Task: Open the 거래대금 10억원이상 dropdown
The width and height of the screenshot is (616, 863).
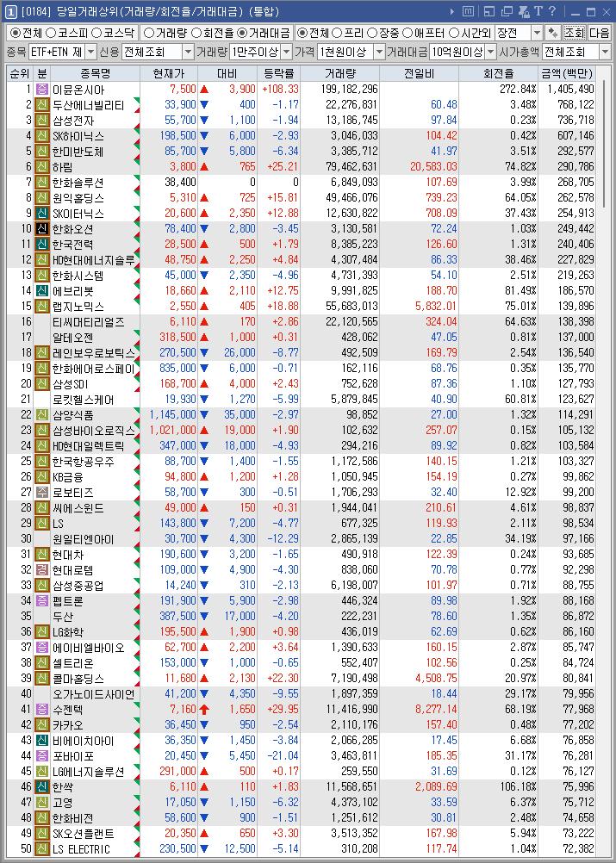Action: click(489, 53)
